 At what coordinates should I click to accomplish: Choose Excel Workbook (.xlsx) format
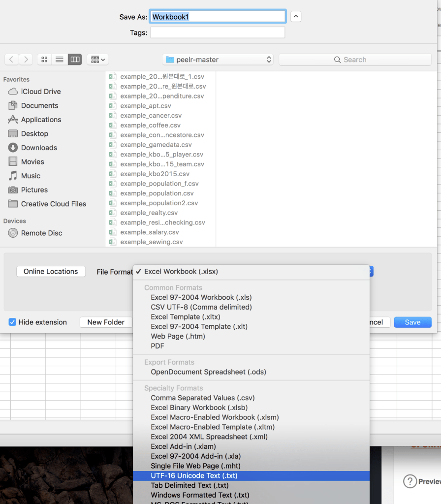pos(251,272)
